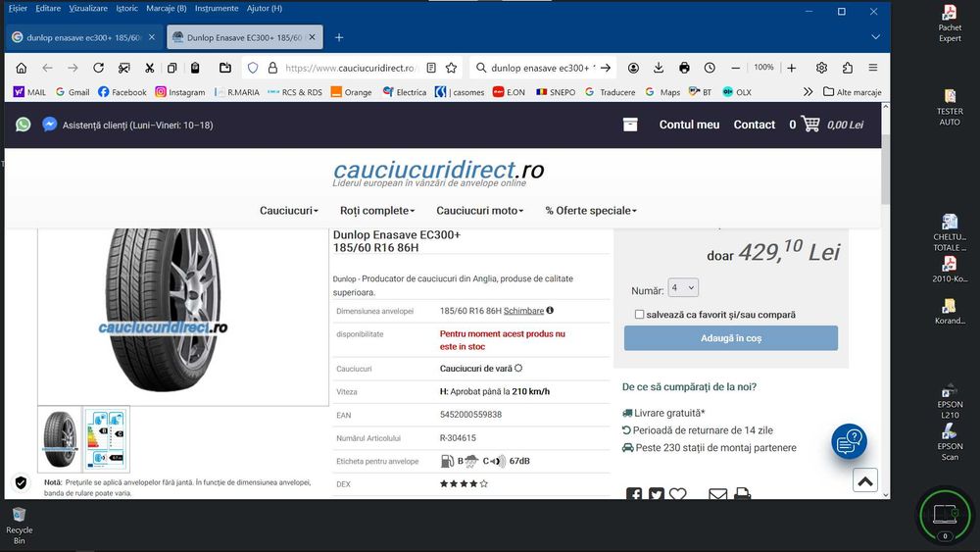Open the Pachet Expert PDF on desktop
This screenshot has height=552, width=980.
click(950, 24)
